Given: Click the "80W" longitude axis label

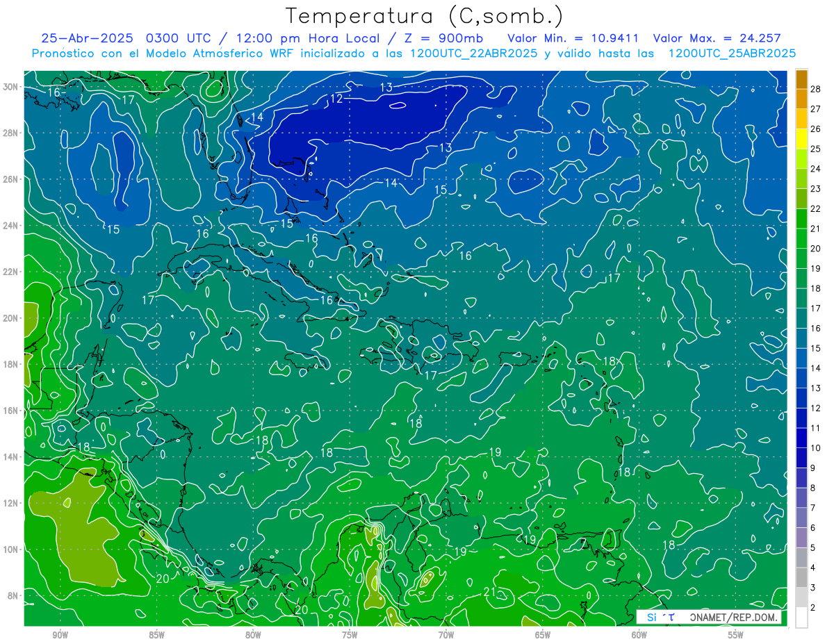Looking at the screenshot, I should point(253,635).
